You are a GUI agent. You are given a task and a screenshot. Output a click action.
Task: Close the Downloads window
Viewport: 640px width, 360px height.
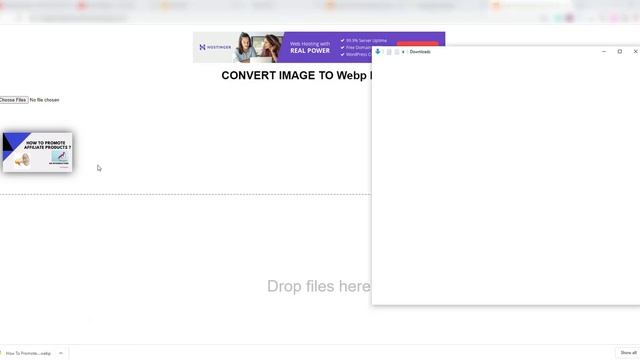[x=635, y=51]
